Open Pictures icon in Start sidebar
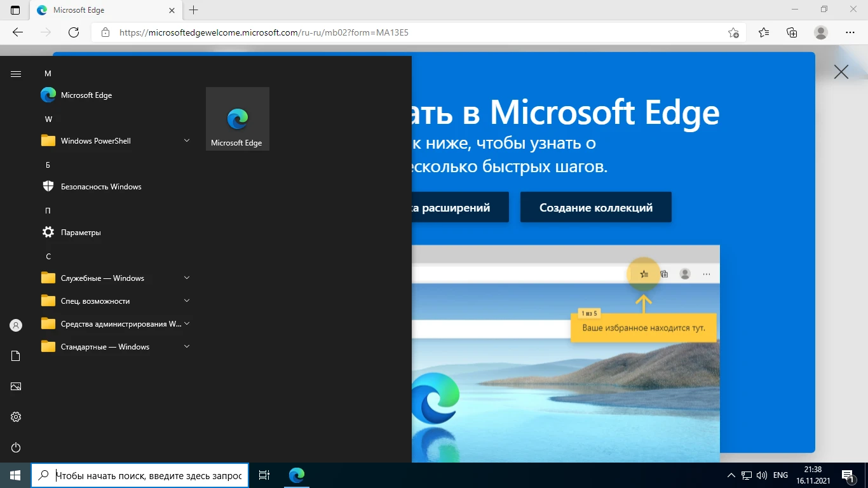Viewport: 868px width, 488px height. (16, 386)
